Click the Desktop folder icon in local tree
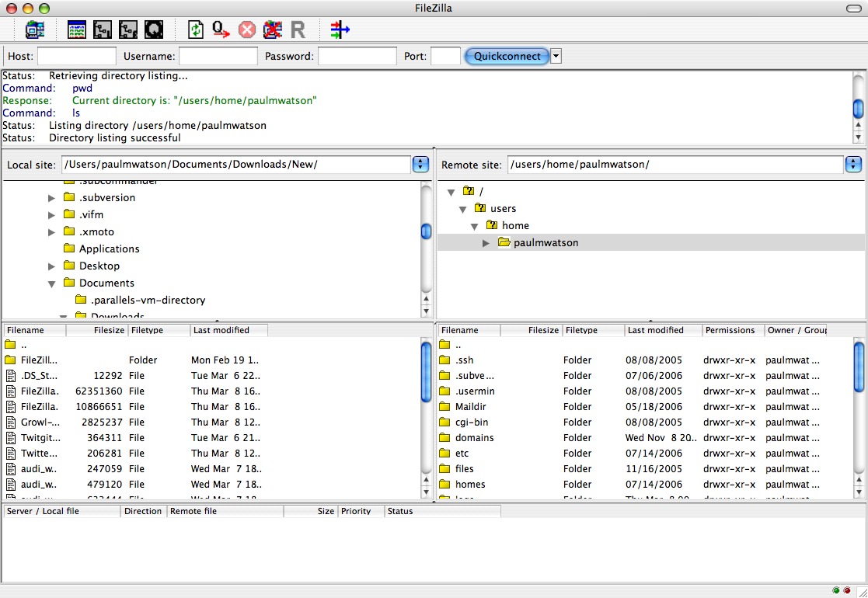 click(68, 266)
